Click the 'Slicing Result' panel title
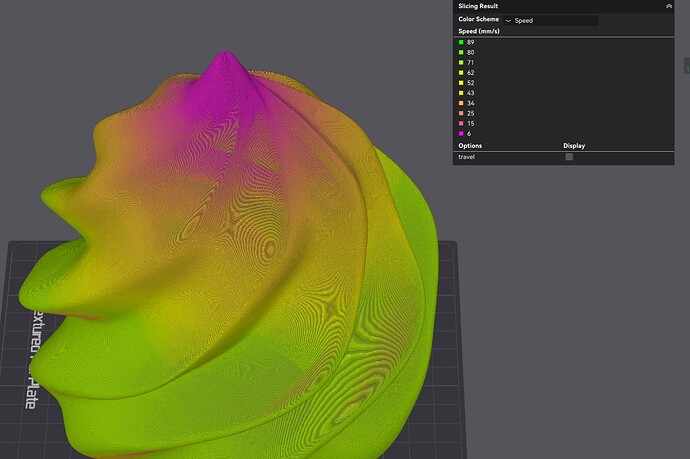 click(478, 6)
